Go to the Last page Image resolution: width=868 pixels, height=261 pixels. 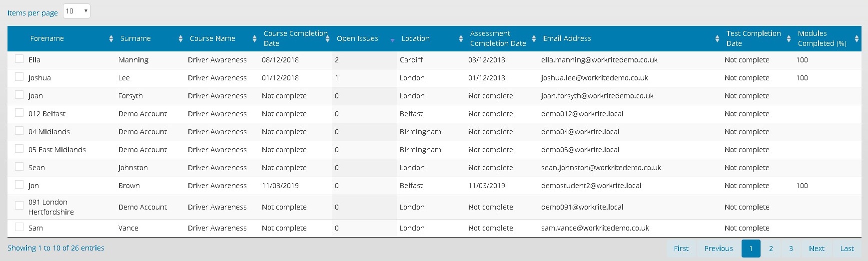(x=847, y=249)
